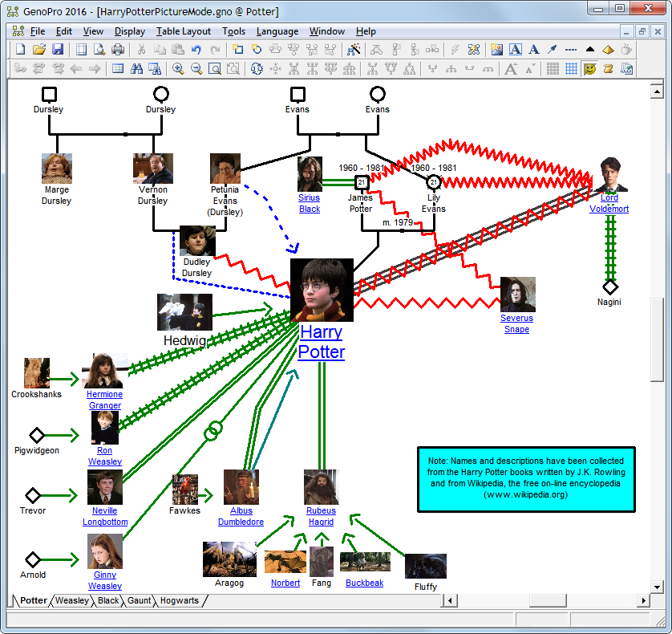
Task: Click the Buckbeak hyperlink
Action: [x=364, y=583]
